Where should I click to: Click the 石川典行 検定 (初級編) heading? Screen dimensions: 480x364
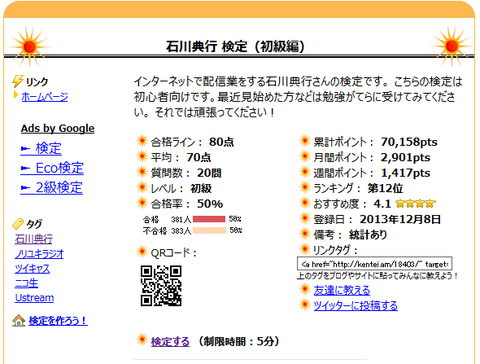[x=235, y=46]
